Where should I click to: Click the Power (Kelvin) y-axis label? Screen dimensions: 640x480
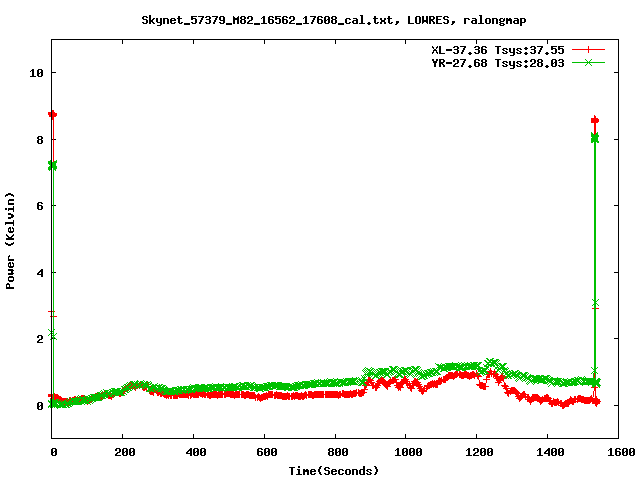point(10,241)
